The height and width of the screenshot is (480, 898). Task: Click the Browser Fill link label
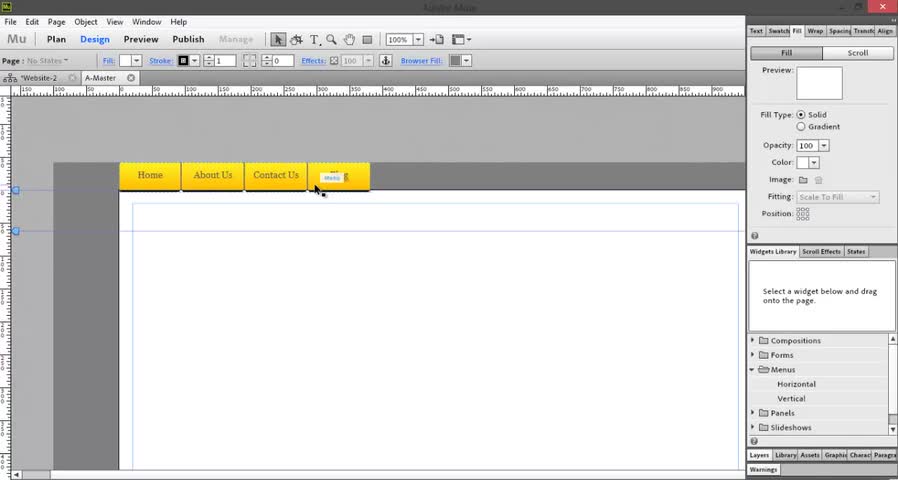(x=422, y=61)
